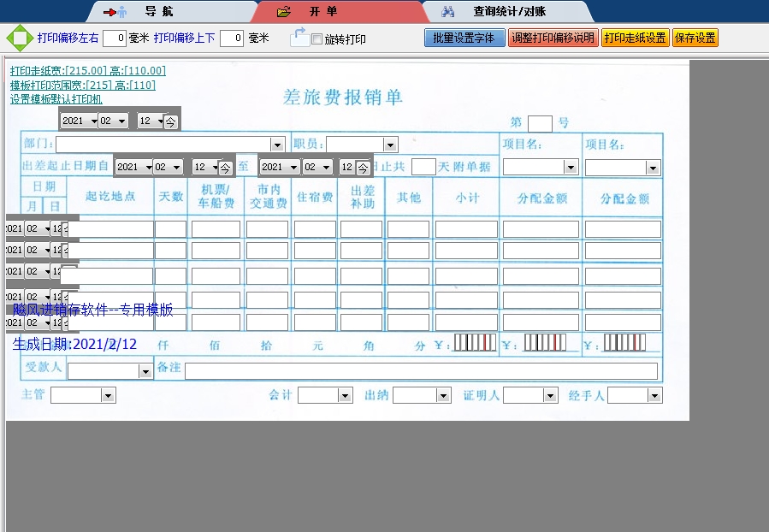The image size is (769, 532).
Task: Click the rotate print arrow icon
Action: pyautogui.click(x=299, y=37)
